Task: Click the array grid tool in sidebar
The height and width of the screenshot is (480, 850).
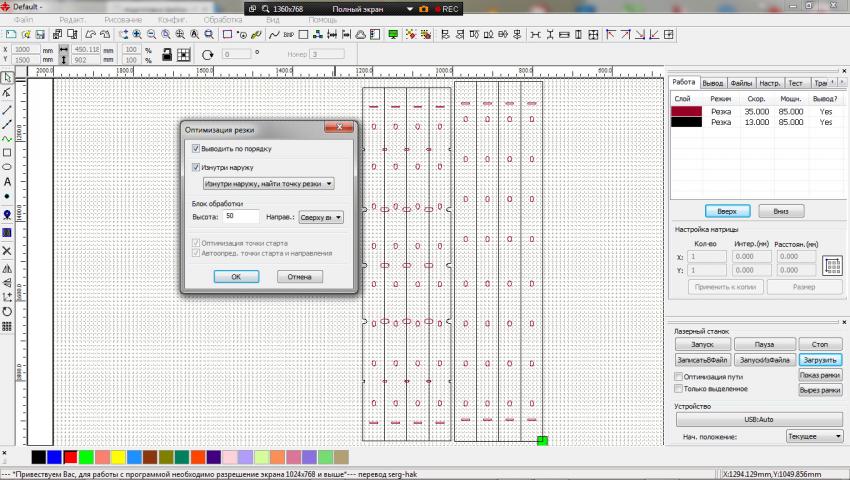Action: [7, 326]
